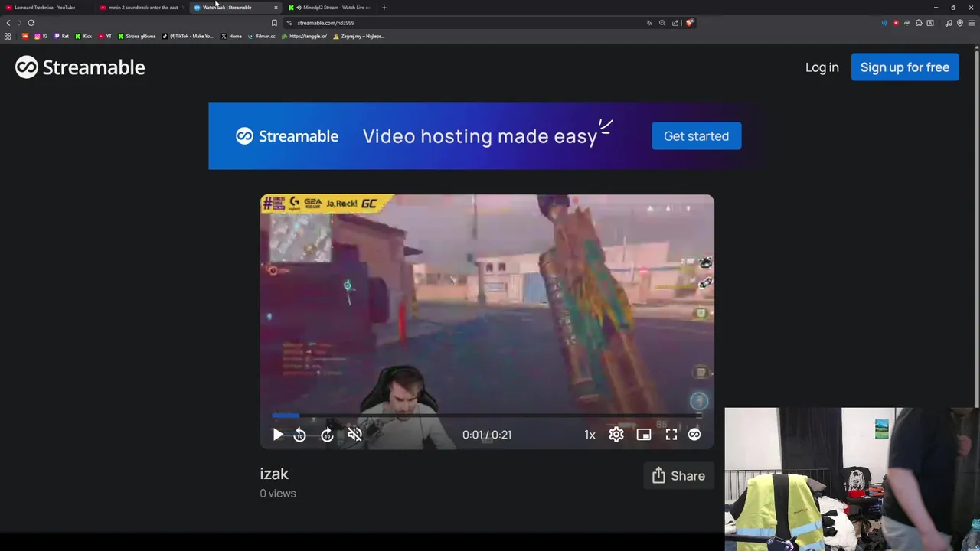Screen dimensions: 980x551
Task: Open the Kick bookmark
Action: coord(83,36)
